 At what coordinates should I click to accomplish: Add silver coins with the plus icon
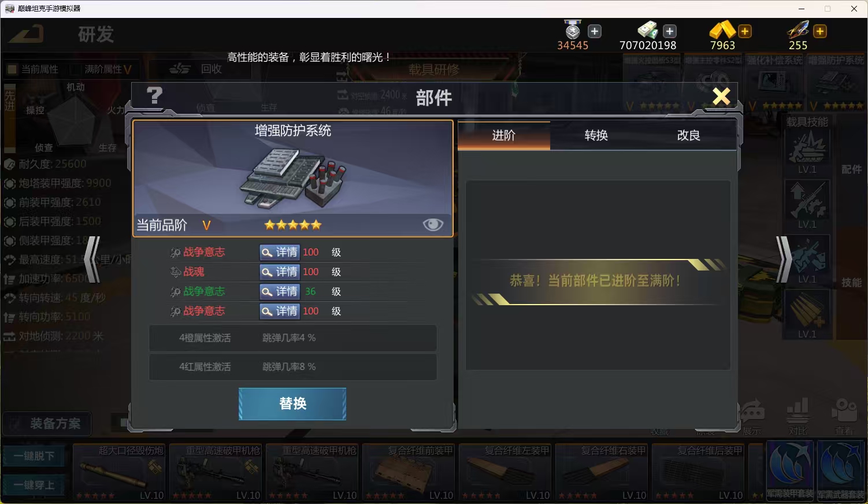tap(670, 31)
